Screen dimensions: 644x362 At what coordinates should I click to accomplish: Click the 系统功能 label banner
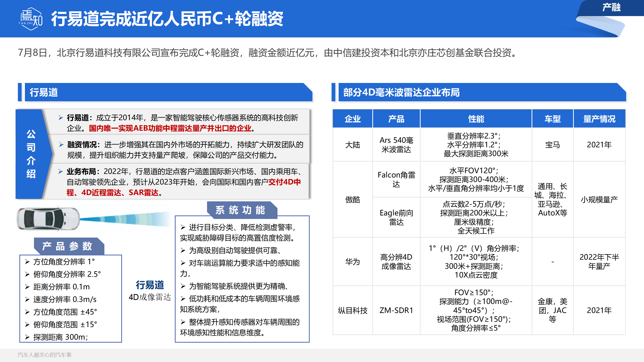pyautogui.click(x=242, y=210)
